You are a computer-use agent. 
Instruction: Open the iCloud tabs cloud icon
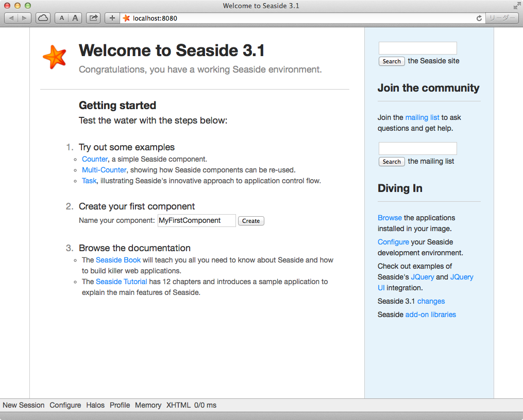43,18
